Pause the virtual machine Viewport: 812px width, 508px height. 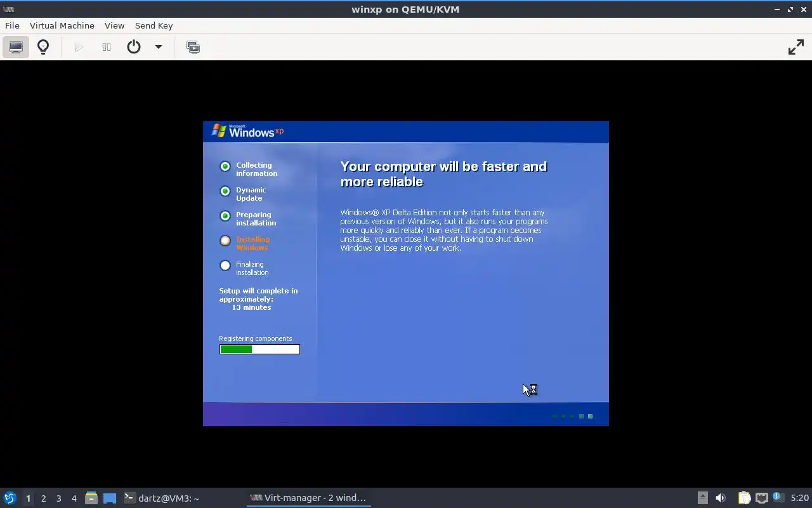coord(107,47)
